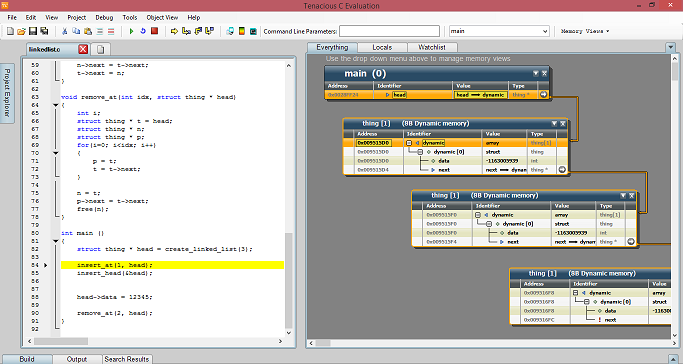
Task: Minimize thing block at 0x009513D0
Action: pyautogui.click(x=555, y=124)
